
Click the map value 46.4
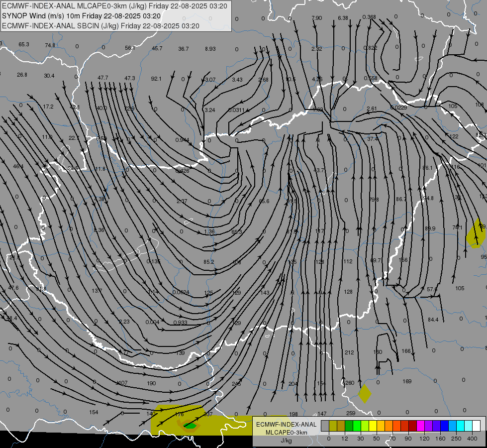(x=18, y=166)
